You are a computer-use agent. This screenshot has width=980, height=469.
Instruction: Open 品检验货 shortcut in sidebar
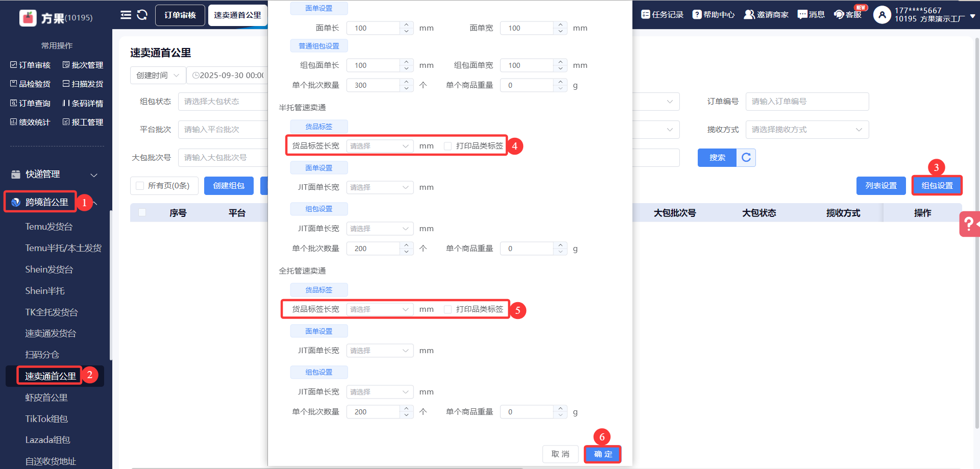(x=30, y=84)
